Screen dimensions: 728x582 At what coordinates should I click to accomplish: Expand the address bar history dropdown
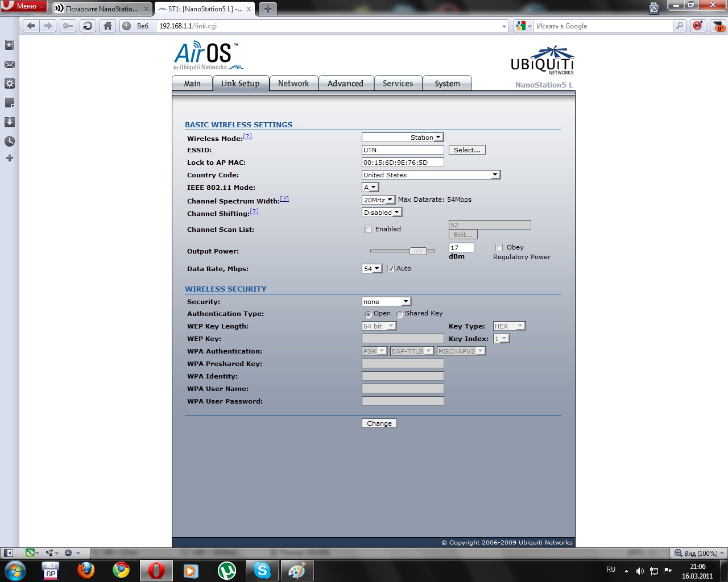click(x=504, y=26)
